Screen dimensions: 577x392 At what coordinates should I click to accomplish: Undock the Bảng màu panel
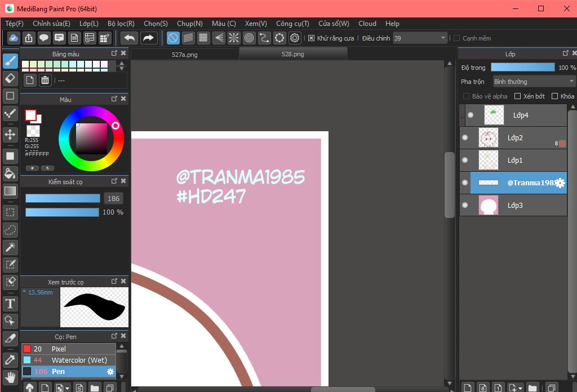tap(114, 54)
